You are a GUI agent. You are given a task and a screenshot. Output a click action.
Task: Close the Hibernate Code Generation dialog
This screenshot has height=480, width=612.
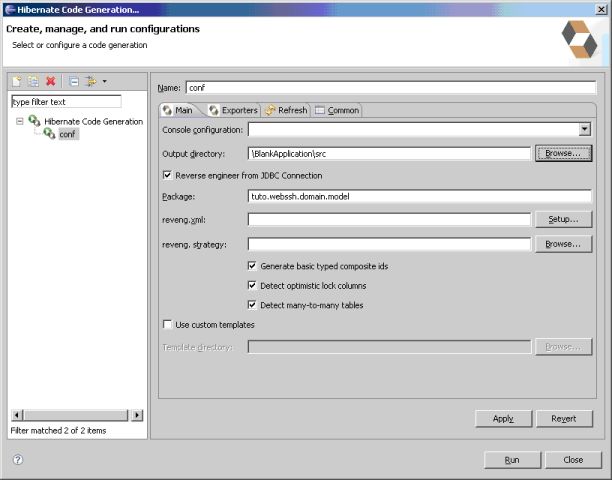(x=601, y=9)
